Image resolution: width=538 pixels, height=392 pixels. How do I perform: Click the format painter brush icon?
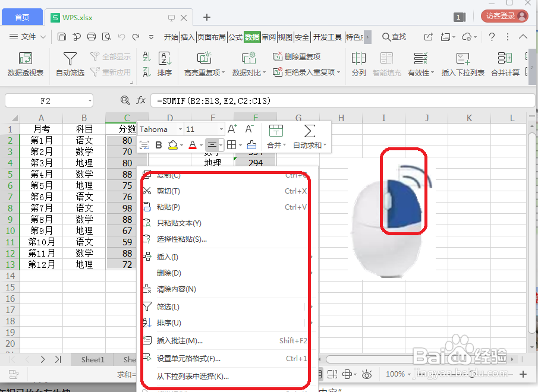251,146
